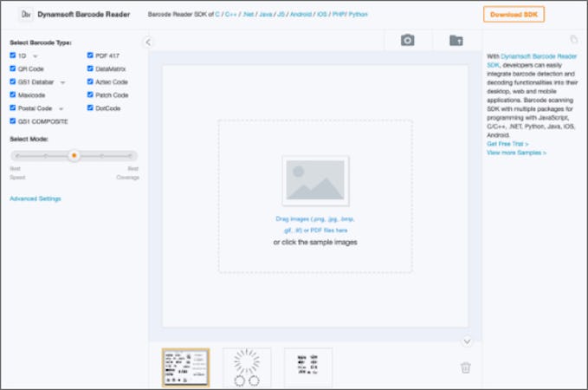Open the .Net SDK link
Viewport: 588px width, 390px height.
pyautogui.click(x=248, y=14)
